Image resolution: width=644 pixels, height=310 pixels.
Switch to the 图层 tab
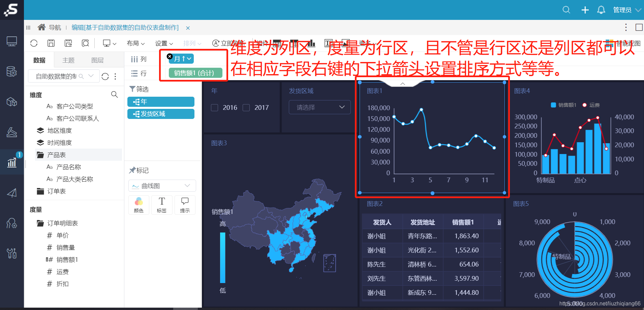tap(97, 60)
